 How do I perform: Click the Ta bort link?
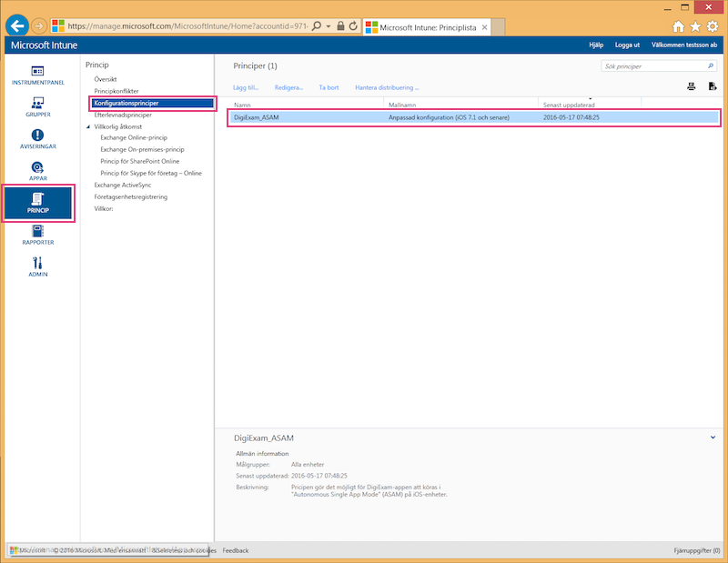pos(329,87)
